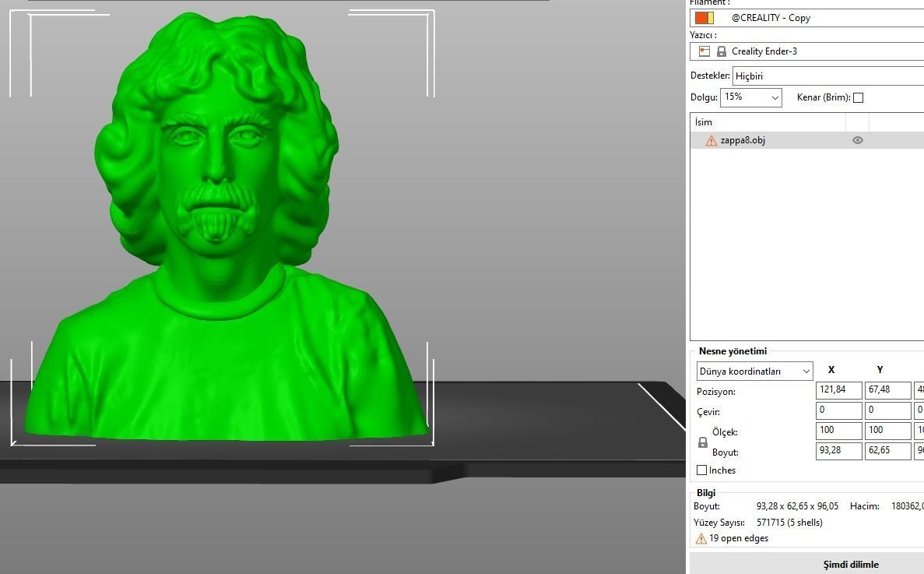Click the 19 open edges text

coord(739,538)
